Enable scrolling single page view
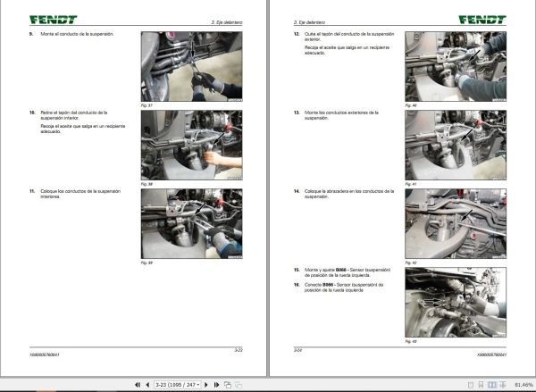 coord(481,385)
